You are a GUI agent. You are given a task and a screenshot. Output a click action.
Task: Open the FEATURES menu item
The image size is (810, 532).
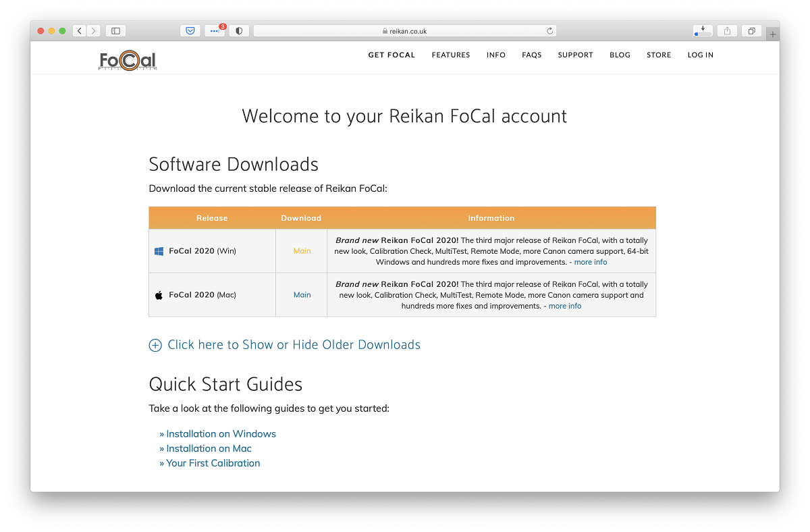(451, 55)
